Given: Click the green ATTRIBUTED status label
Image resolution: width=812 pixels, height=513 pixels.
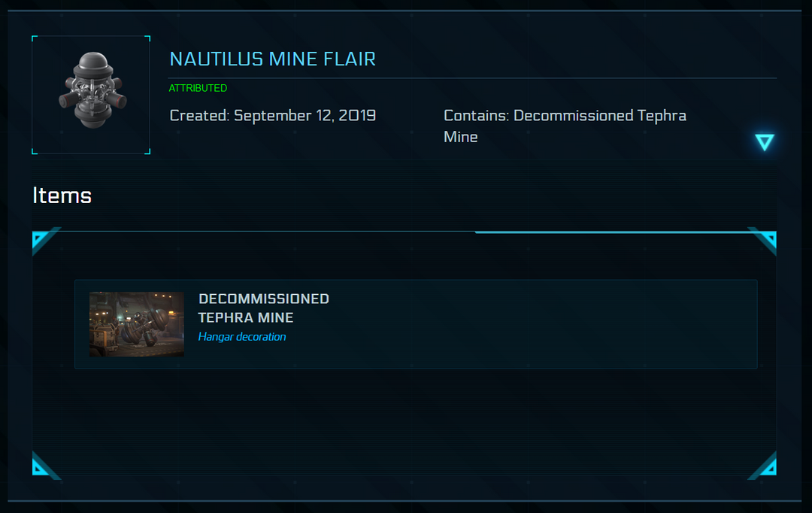Looking at the screenshot, I should 198,88.
